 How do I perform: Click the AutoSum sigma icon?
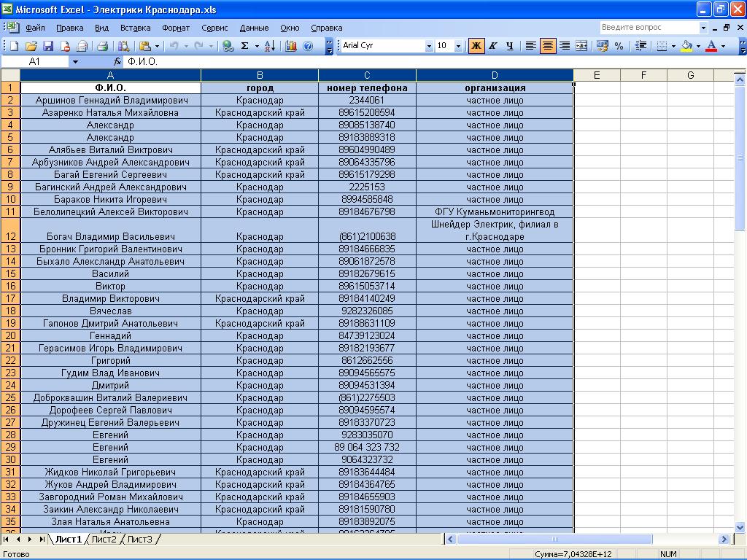click(x=244, y=46)
